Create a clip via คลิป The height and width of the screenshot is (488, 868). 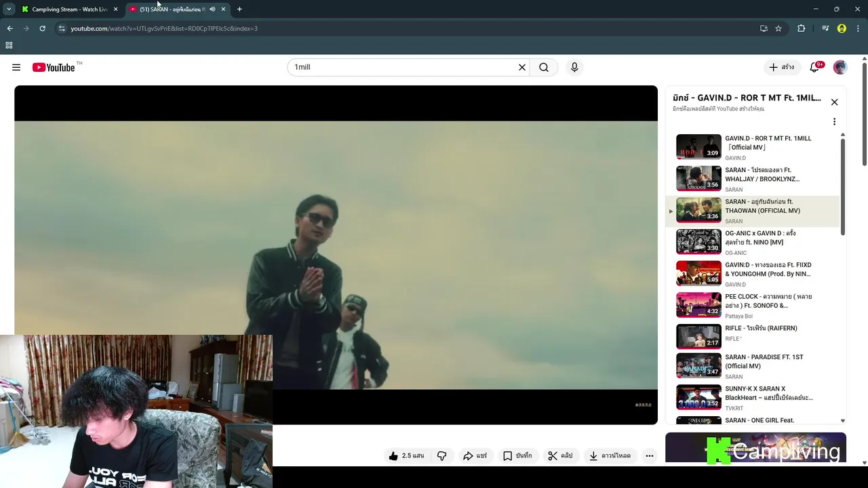point(560,456)
